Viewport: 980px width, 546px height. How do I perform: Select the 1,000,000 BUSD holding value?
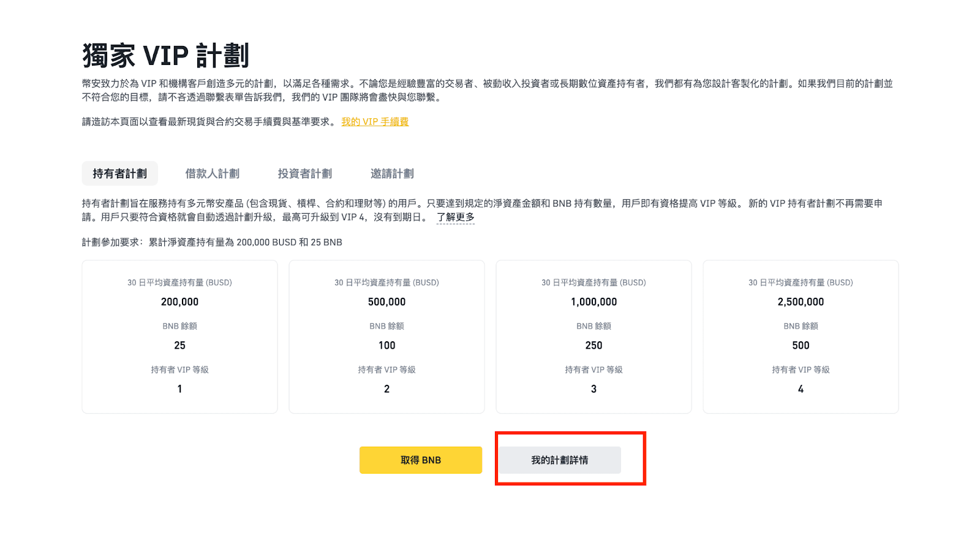tap(594, 301)
